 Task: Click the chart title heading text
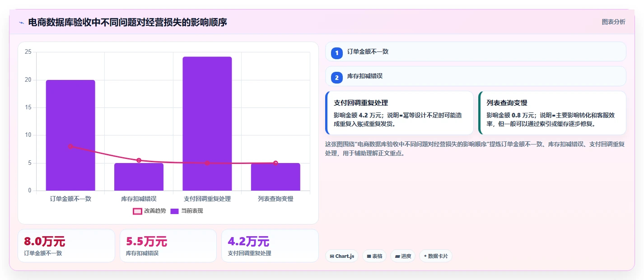click(127, 22)
